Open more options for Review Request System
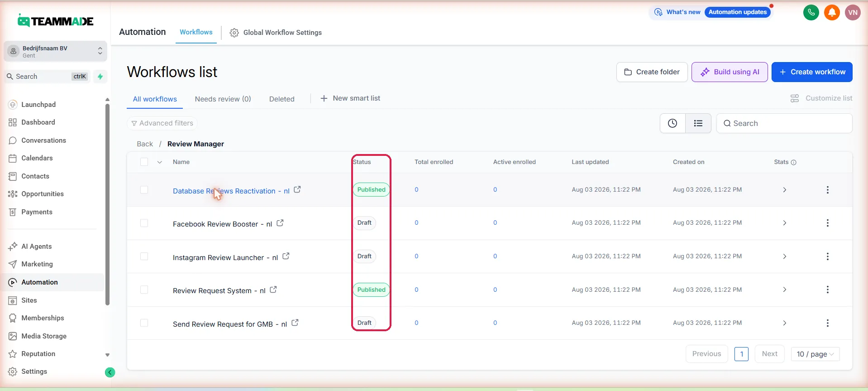This screenshot has height=391, width=868. point(828,290)
